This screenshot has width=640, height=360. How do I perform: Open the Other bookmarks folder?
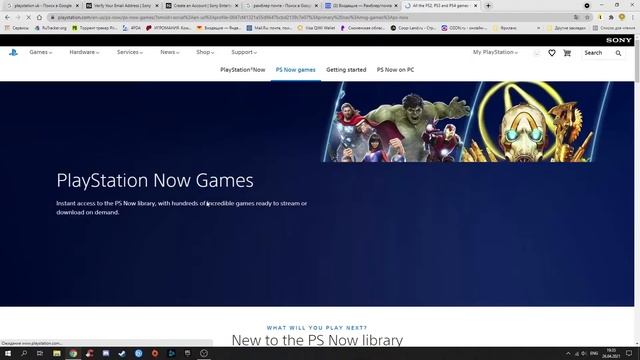(566, 28)
